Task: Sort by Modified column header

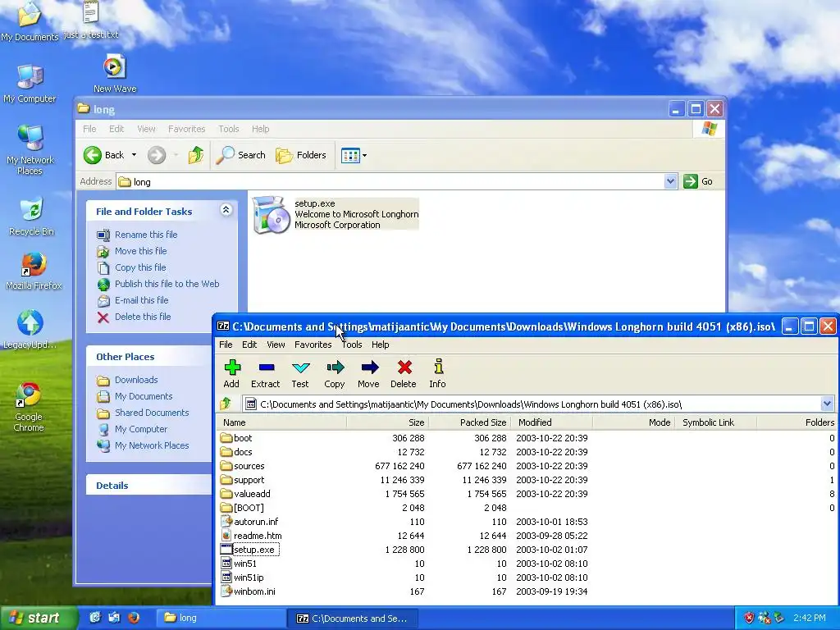Action: tap(552, 422)
